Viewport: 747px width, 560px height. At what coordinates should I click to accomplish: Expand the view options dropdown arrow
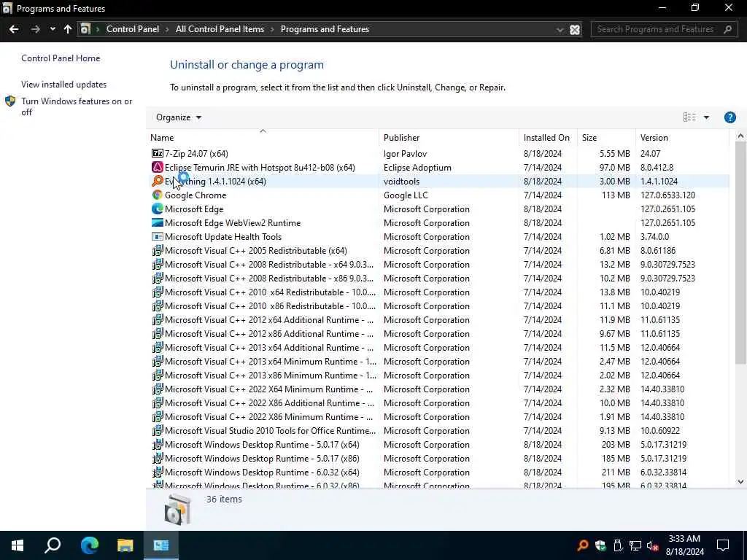pos(706,117)
